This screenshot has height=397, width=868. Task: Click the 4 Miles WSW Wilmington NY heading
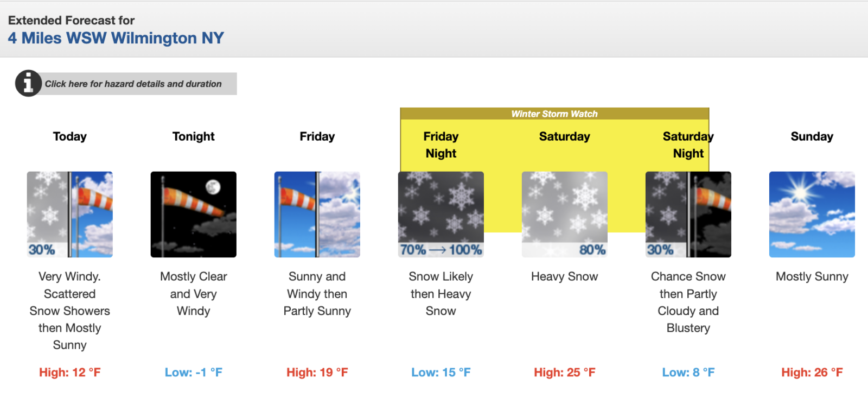pos(115,38)
